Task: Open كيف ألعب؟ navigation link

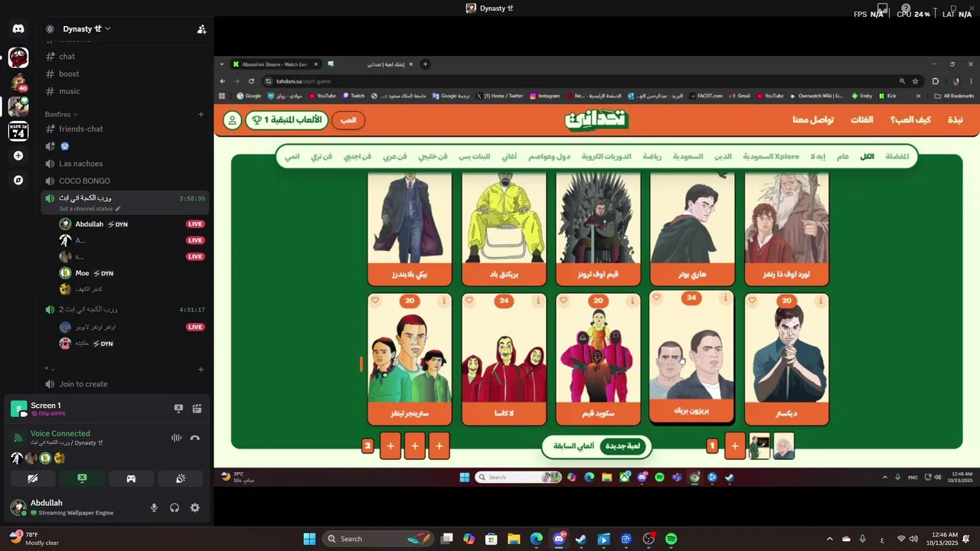Action: (x=910, y=120)
